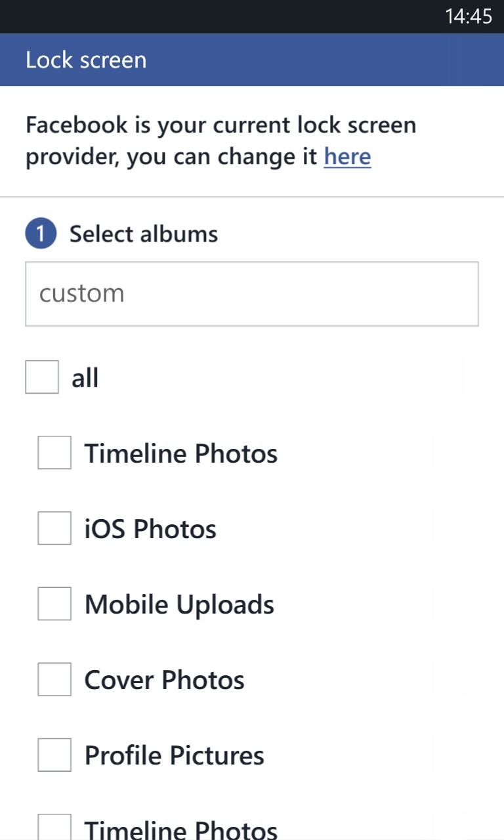504x840 pixels.
Task: Tap the "all" label text
Action: pyautogui.click(x=85, y=378)
